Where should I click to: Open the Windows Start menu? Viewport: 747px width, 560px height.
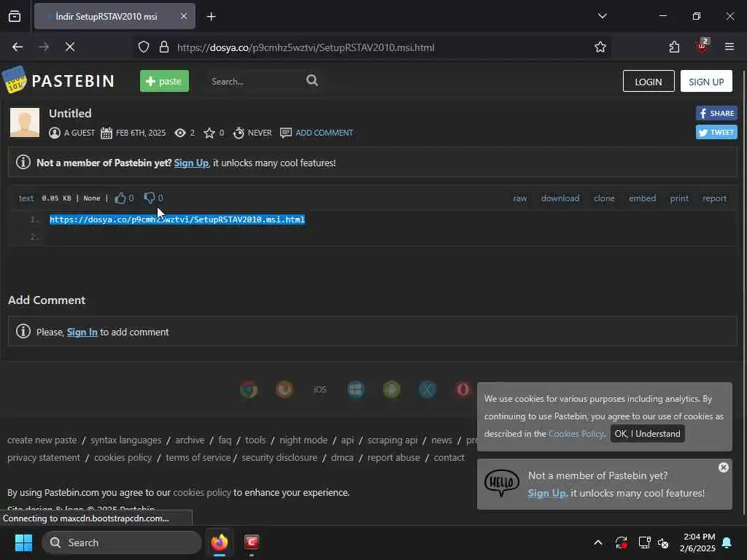pyautogui.click(x=23, y=542)
